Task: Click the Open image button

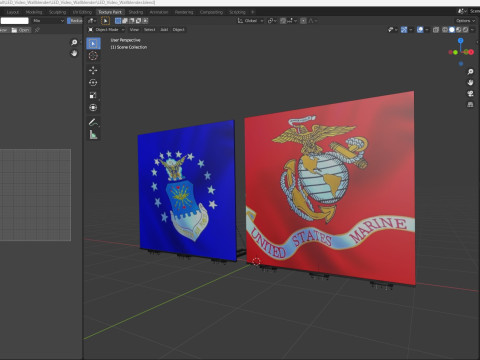Action: [21, 30]
